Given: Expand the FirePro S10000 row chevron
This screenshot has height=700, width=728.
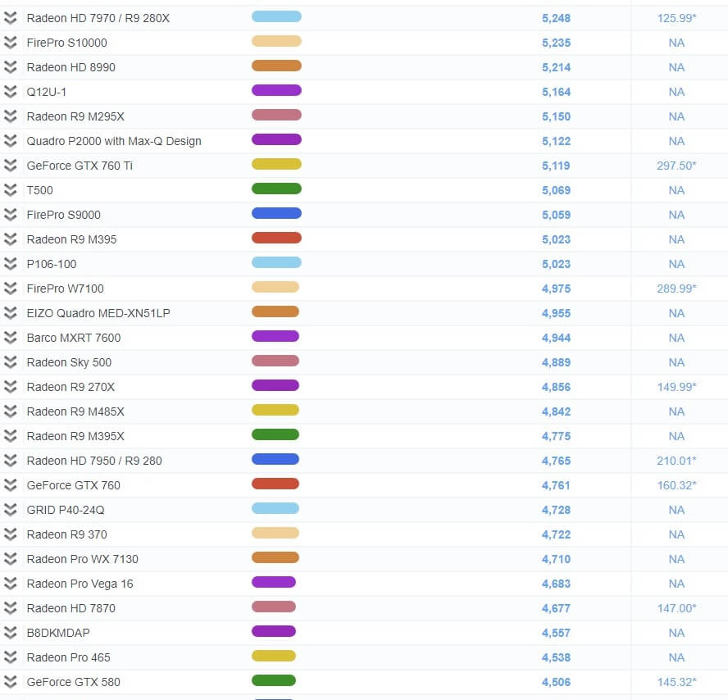Looking at the screenshot, I should tap(10, 43).
